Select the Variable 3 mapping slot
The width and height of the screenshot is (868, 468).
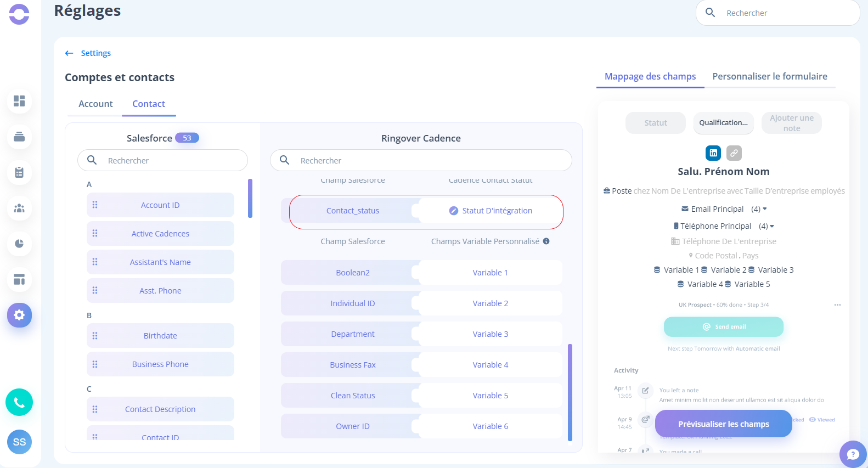pyautogui.click(x=491, y=334)
